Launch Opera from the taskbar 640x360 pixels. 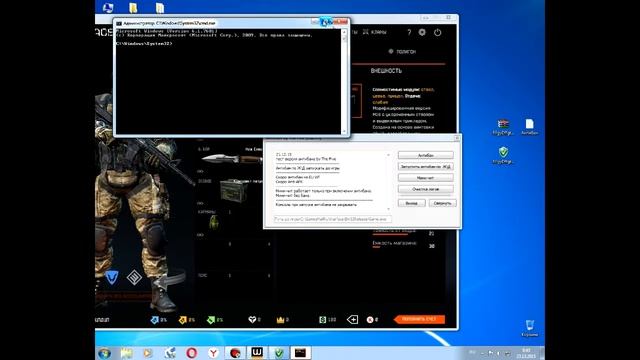(x=191, y=353)
